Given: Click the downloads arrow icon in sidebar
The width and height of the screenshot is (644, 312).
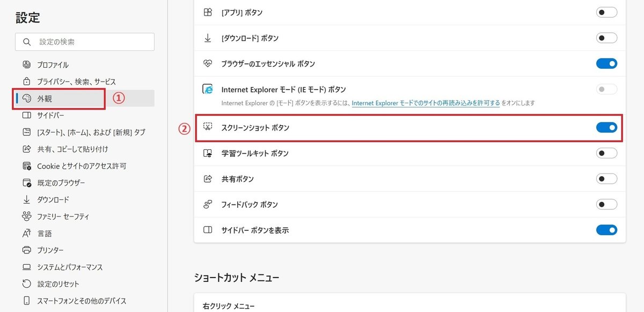Looking at the screenshot, I should 27,200.
